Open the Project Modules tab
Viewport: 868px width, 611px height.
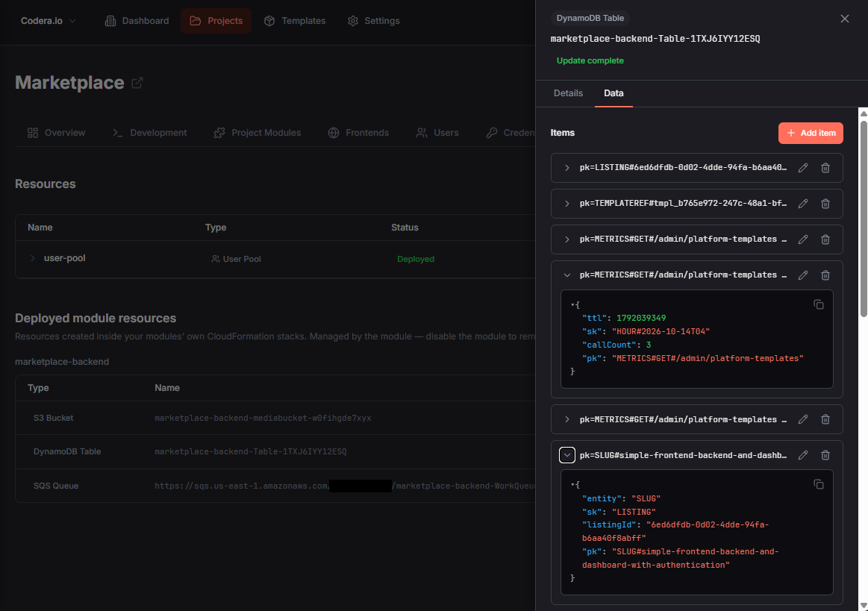(257, 133)
